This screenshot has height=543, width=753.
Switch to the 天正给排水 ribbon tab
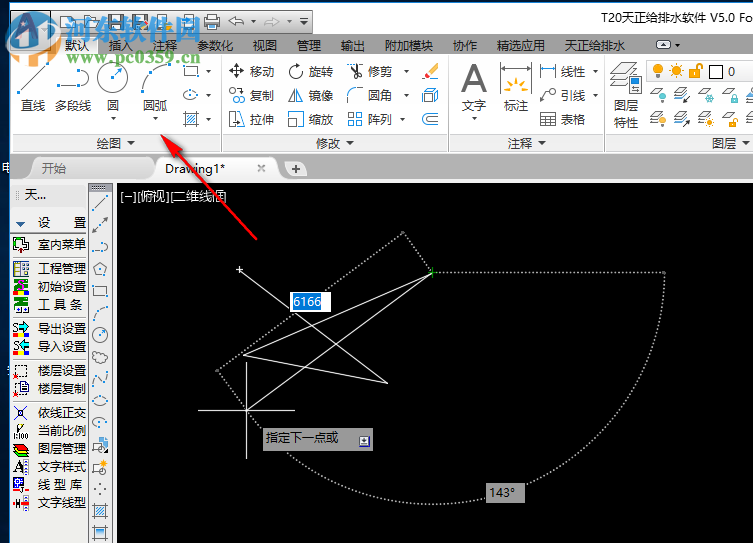[595, 45]
